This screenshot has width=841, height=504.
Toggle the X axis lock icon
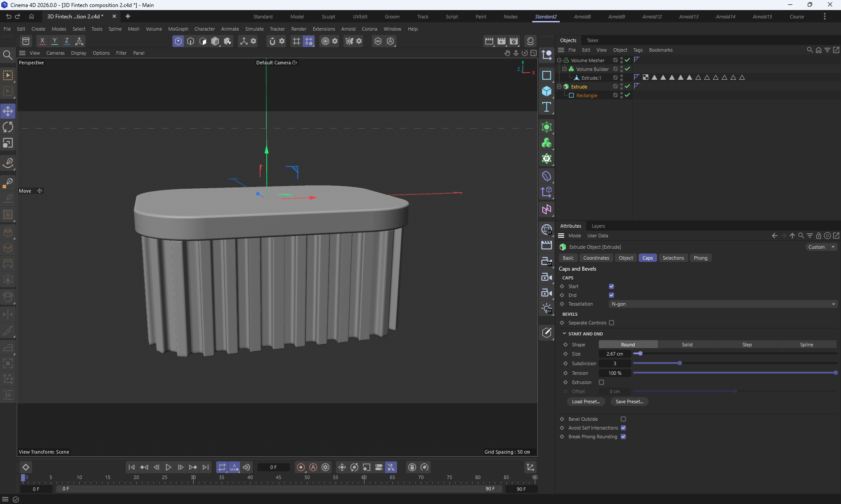tap(42, 41)
